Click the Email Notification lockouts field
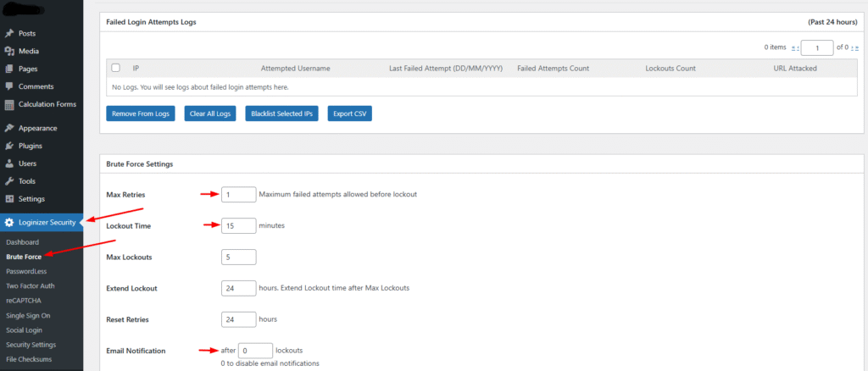Image resolution: width=868 pixels, height=371 pixels. [x=255, y=351]
